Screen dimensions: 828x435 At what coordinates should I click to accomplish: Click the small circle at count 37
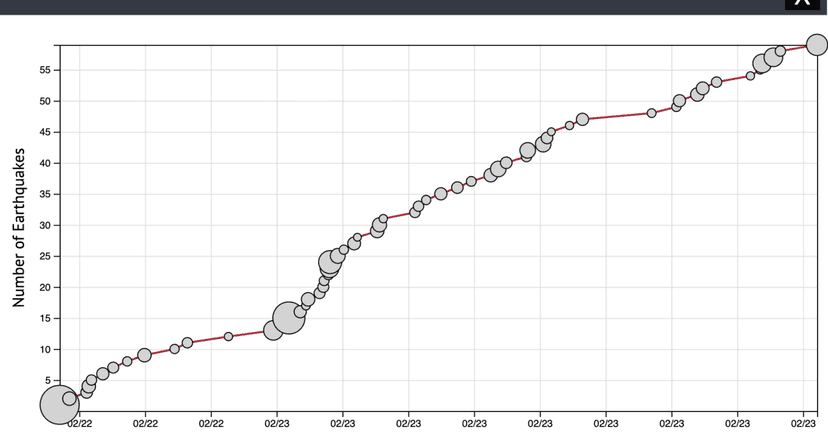pyautogui.click(x=471, y=181)
